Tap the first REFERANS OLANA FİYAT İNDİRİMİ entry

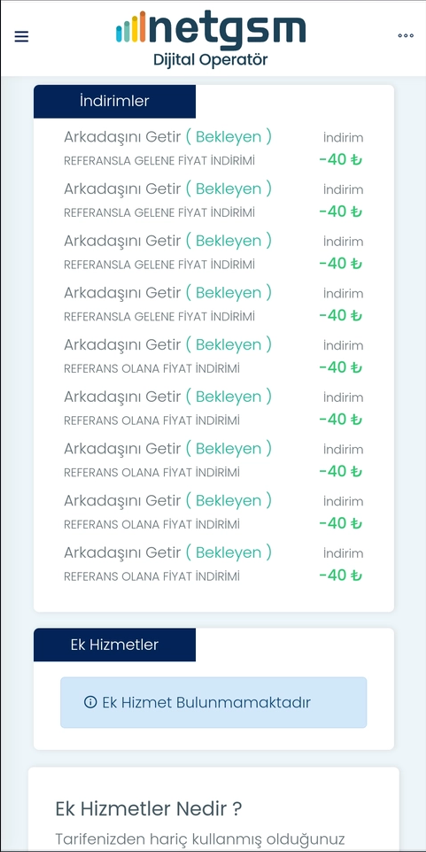(152, 369)
